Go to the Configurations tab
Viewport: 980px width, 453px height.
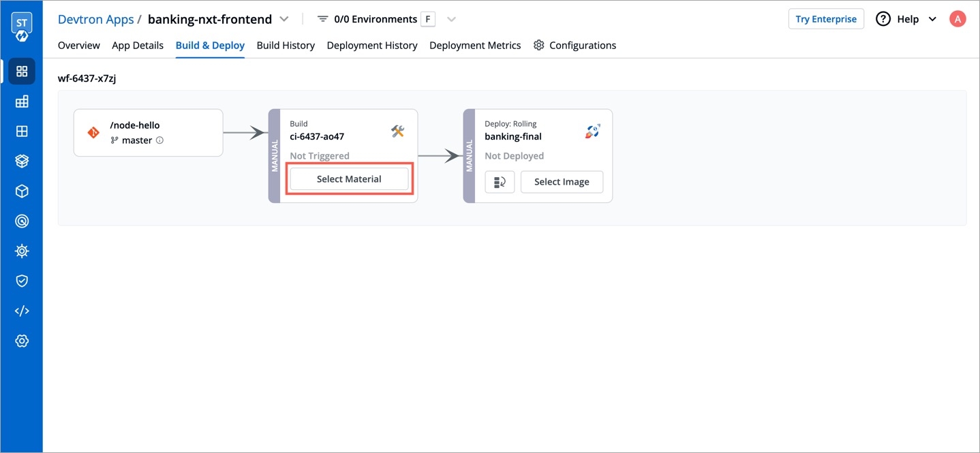coord(575,46)
